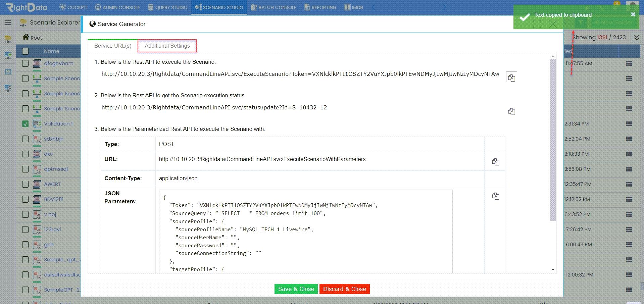Click Discard & Close button
This screenshot has width=644, height=304.
(x=344, y=289)
